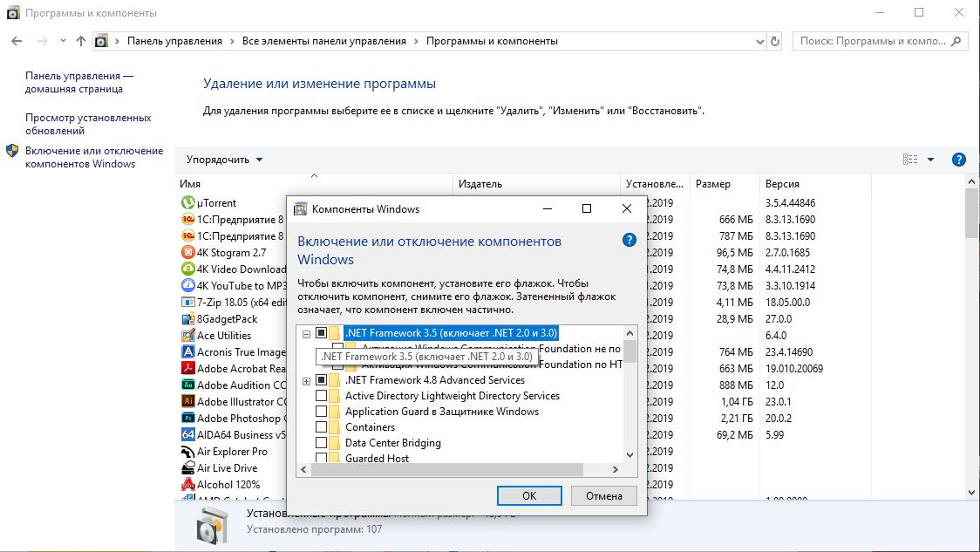The height and width of the screenshot is (552, 980).
Task: Select the Active Directory Lightweight Directory Services row
Action: 453,396
